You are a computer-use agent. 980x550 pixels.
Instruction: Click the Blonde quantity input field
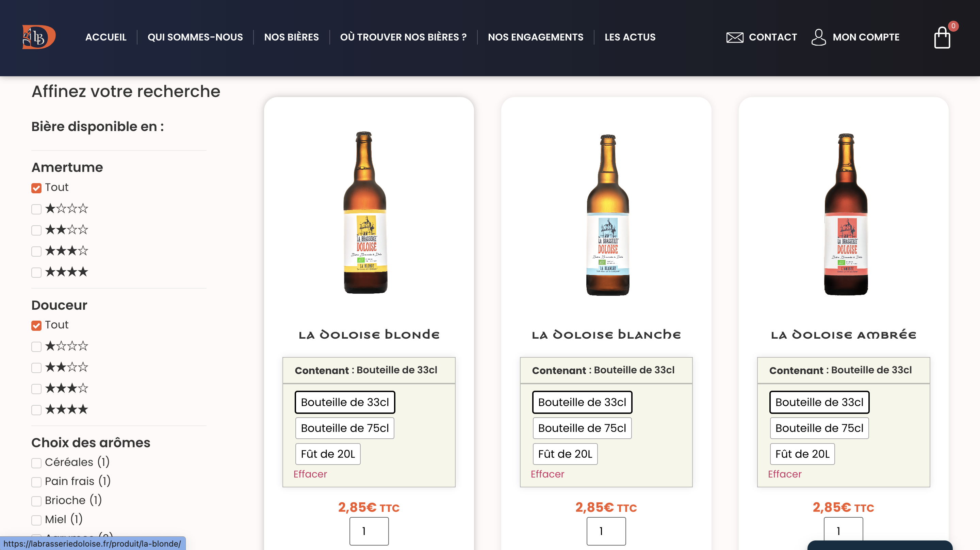point(369,531)
